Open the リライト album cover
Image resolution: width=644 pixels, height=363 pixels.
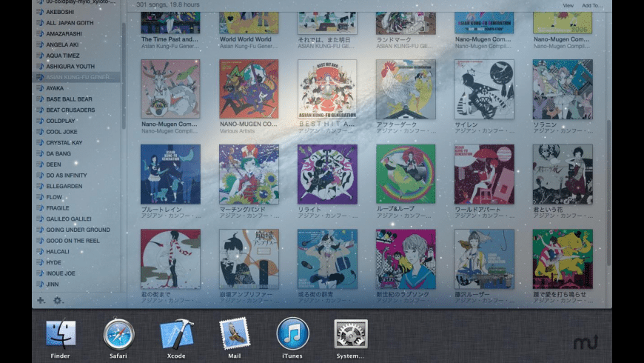click(x=327, y=174)
